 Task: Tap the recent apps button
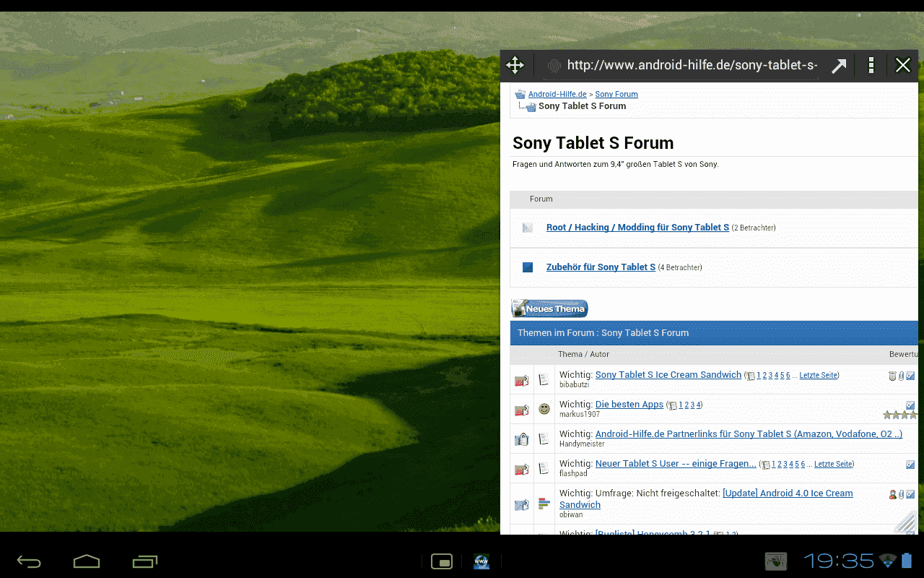[x=145, y=561]
